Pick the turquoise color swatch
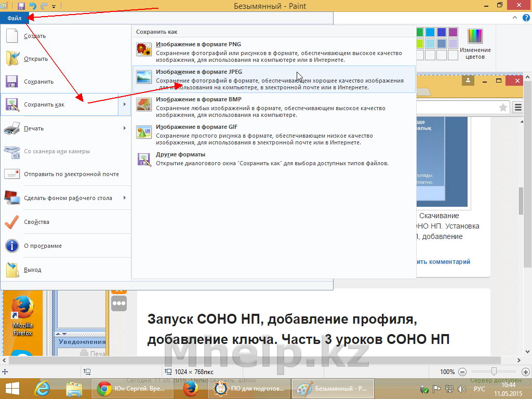Viewport: 532px width, 399px height. pyautogui.click(x=430, y=32)
